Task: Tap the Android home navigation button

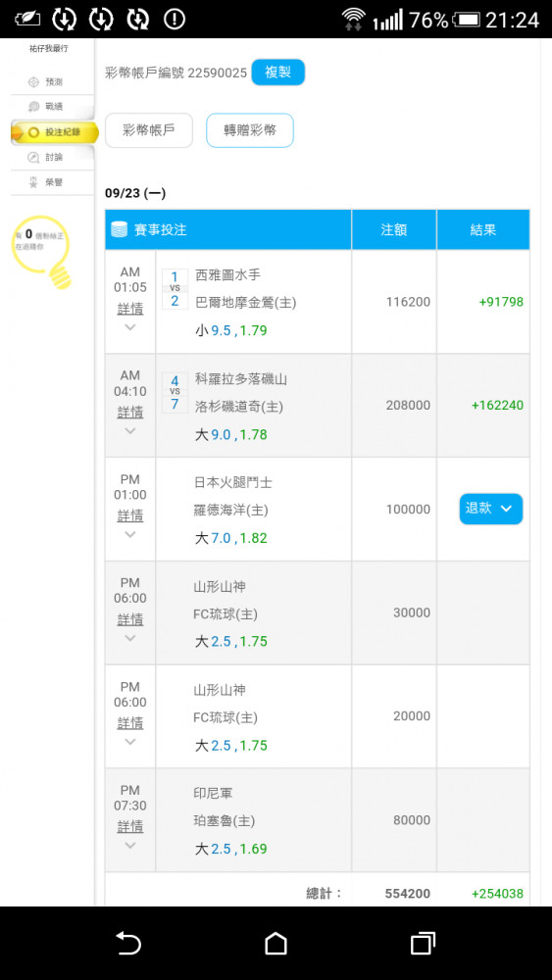Action: point(276,943)
